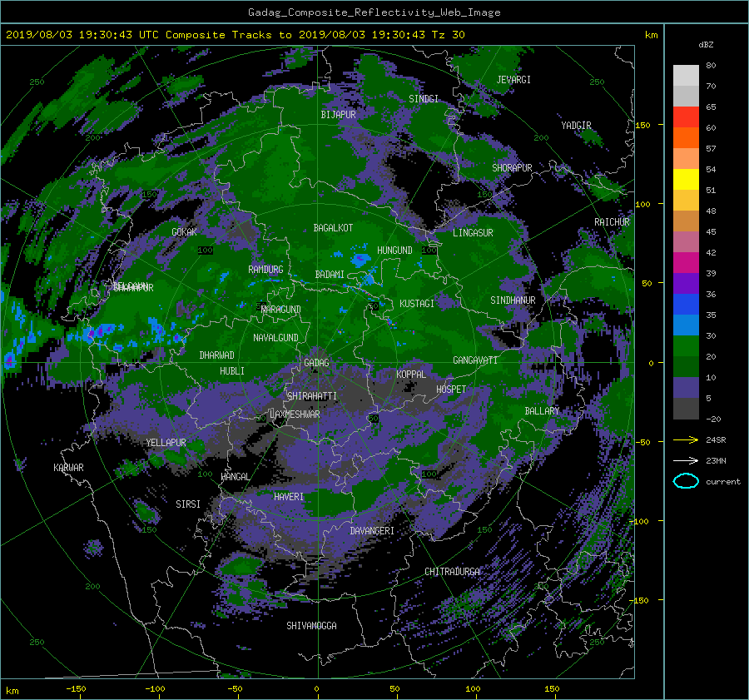The height and width of the screenshot is (700, 749).
Task: Pick the dark grey swatch above -20
Action: (686, 409)
